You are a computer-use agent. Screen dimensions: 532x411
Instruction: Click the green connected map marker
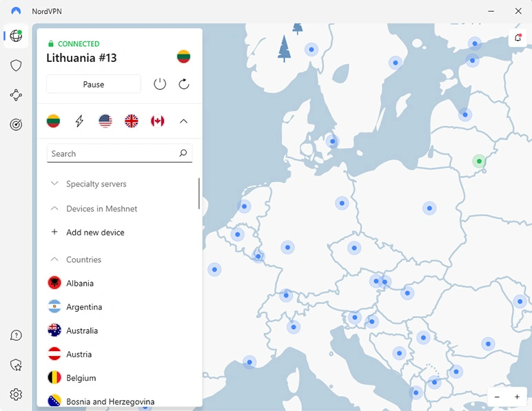pos(479,161)
